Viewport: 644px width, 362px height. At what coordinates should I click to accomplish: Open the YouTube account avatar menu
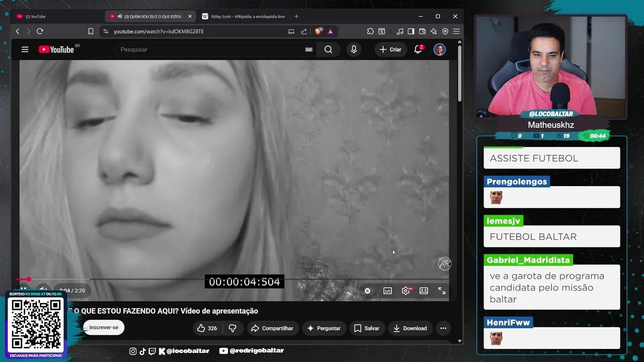[x=439, y=49]
